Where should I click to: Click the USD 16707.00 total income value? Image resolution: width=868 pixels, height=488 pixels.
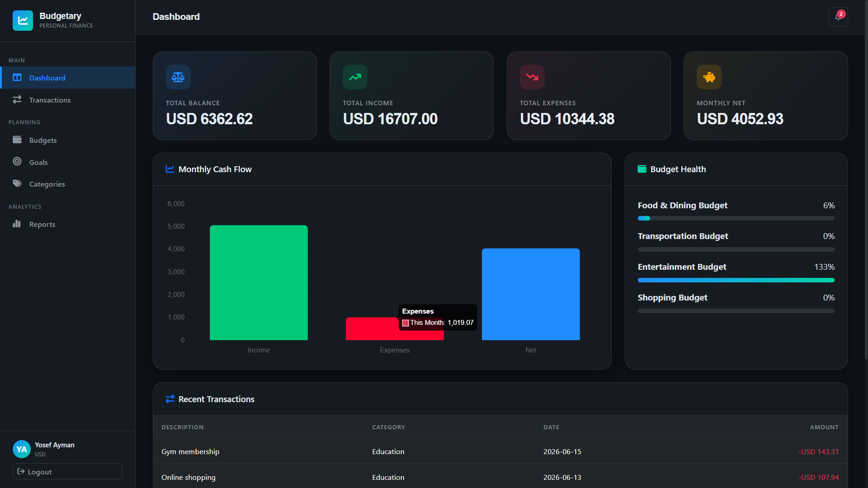[390, 119]
